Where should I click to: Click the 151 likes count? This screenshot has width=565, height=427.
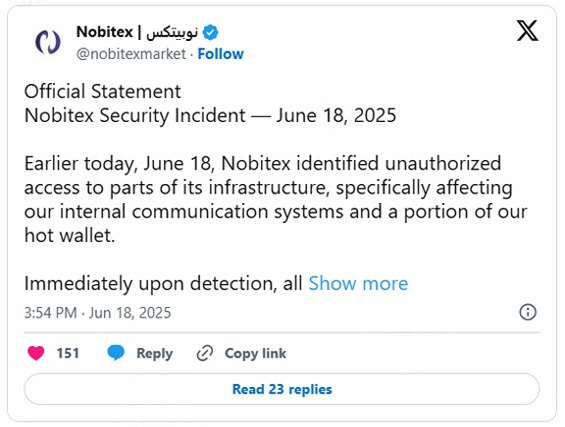[x=68, y=353]
